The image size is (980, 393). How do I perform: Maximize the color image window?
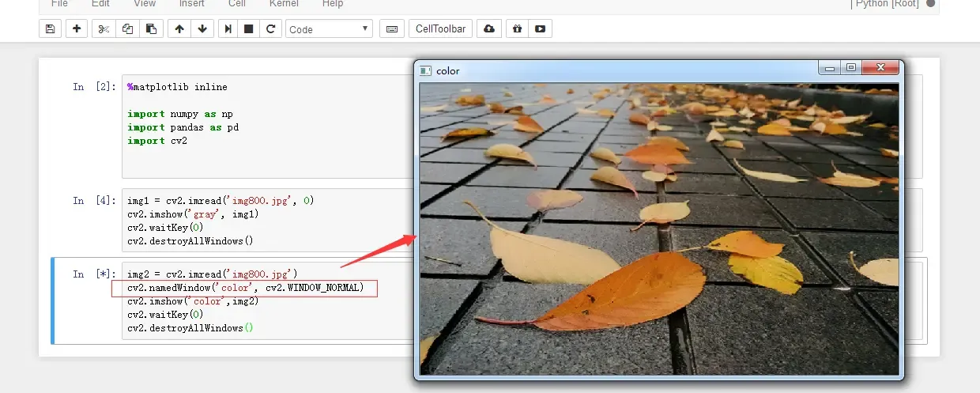850,69
